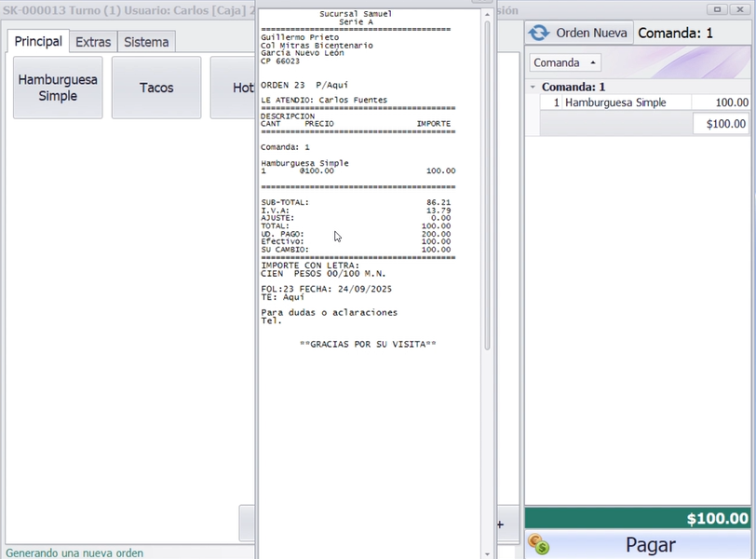Click the receipt preview vertical scrollbar track
This screenshot has width=756, height=559.
tap(487, 419)
